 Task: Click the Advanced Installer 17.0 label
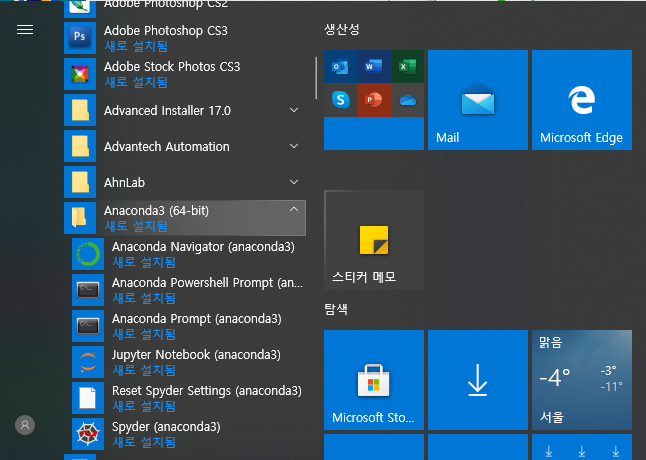167,111
